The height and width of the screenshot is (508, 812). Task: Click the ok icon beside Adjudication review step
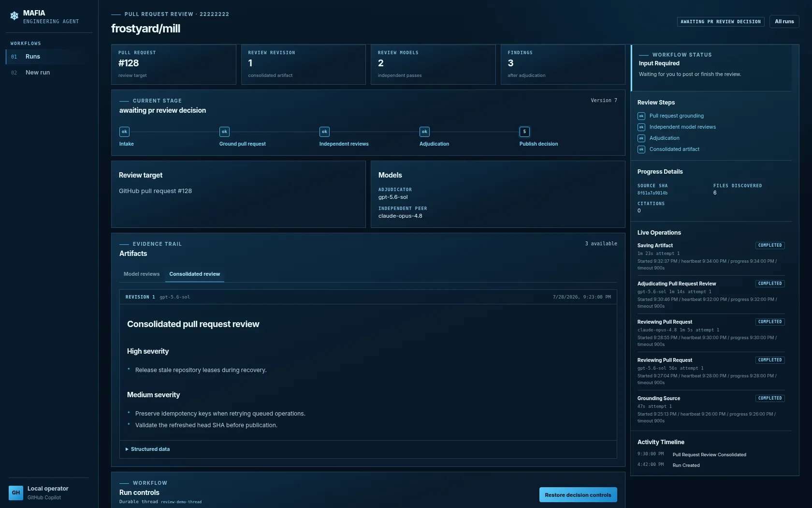point(641,138)
